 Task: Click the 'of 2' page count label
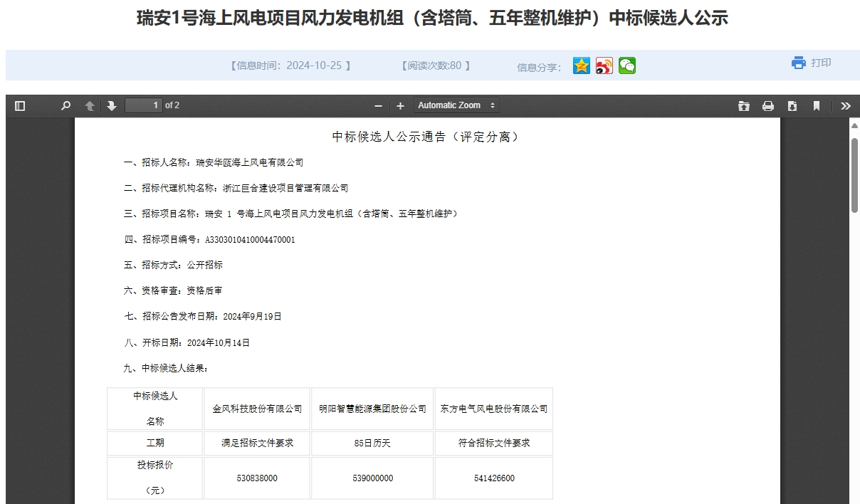[x=172, y=105]
